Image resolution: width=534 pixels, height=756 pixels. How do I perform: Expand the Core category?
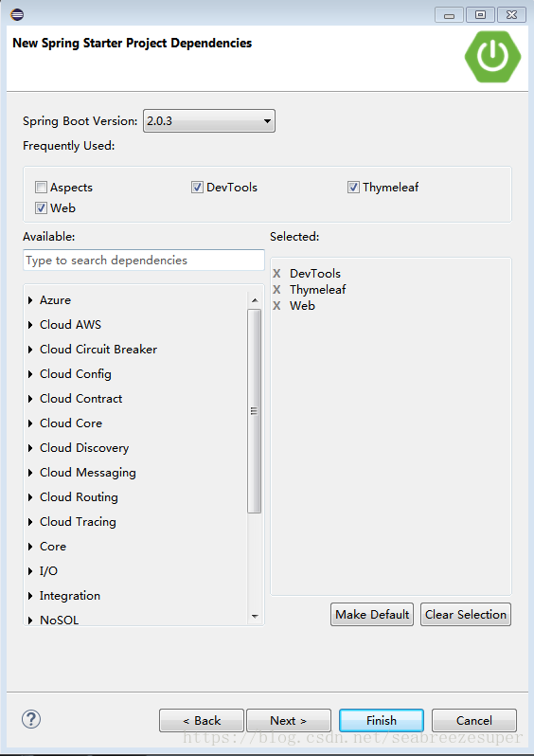(x=30, y=547)
